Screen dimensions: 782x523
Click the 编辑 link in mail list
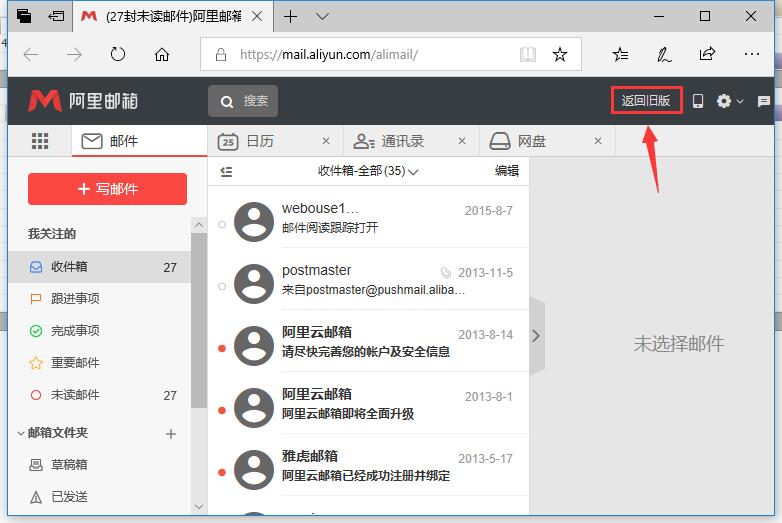tap(507, 171)
